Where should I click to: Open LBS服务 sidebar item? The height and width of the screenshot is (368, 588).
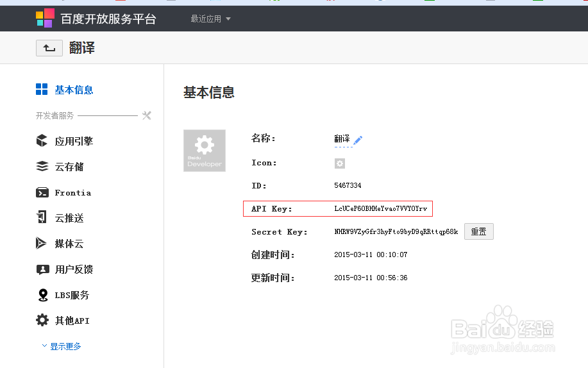(72, 295)
